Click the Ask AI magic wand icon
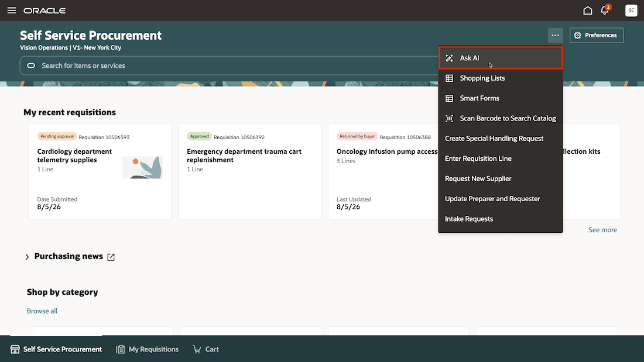The height and width of the screenshot is (362, 644). (449, 58)
